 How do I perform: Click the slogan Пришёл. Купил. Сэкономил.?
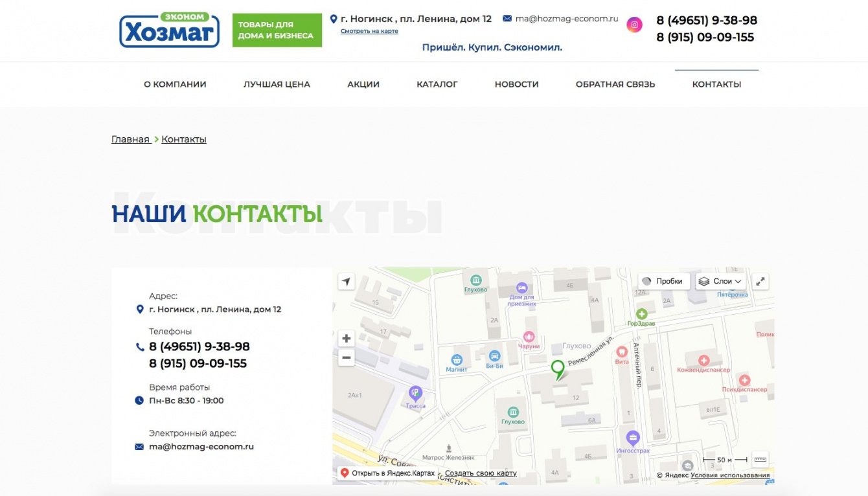point(492,47)
